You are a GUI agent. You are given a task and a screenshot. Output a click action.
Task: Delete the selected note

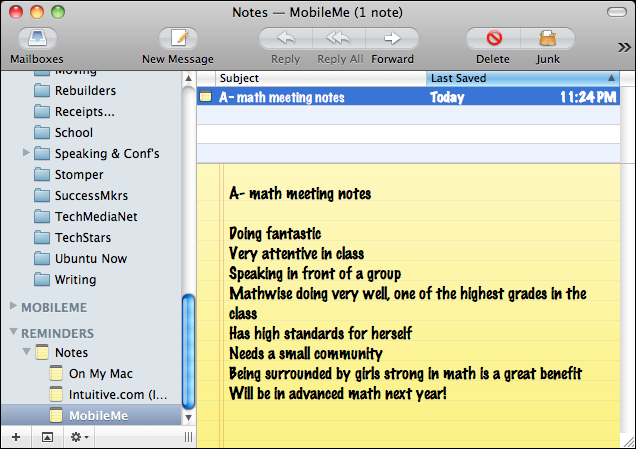494,39
